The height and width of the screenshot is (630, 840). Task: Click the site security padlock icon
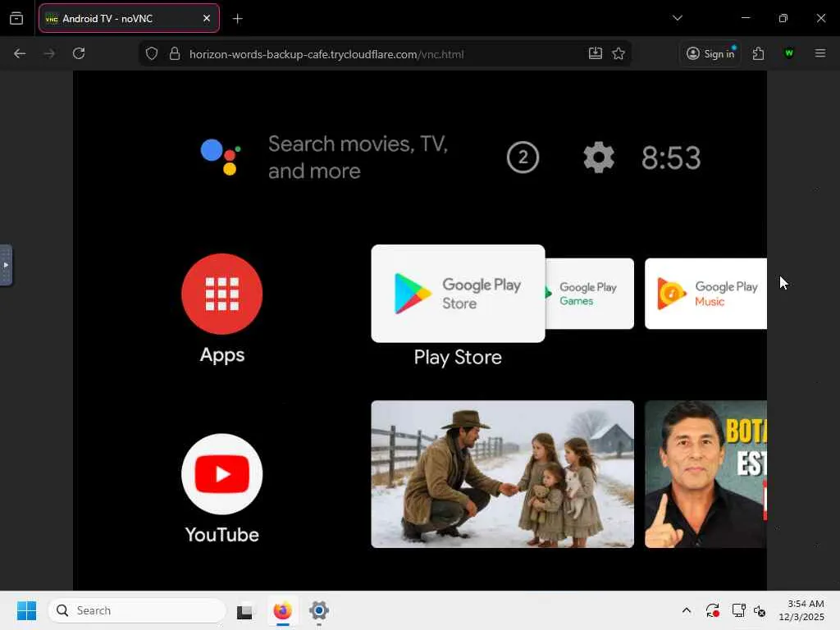(175, 53)
